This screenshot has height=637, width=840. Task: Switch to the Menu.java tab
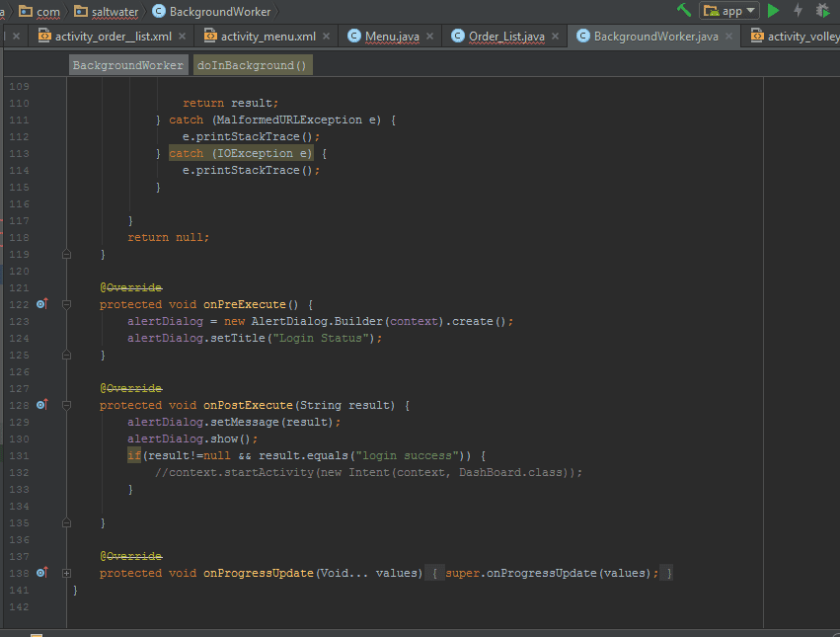click(x=392, y=37)
